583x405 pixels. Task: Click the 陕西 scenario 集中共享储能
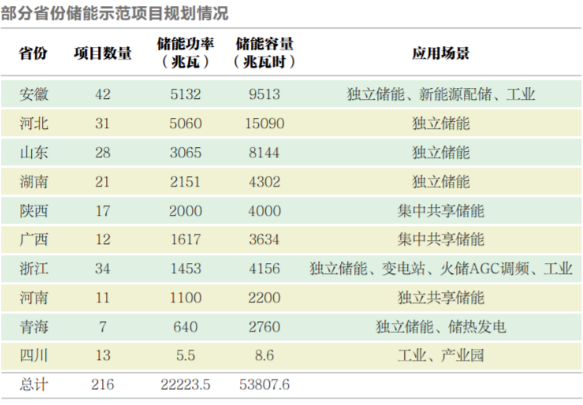(441, 211)
